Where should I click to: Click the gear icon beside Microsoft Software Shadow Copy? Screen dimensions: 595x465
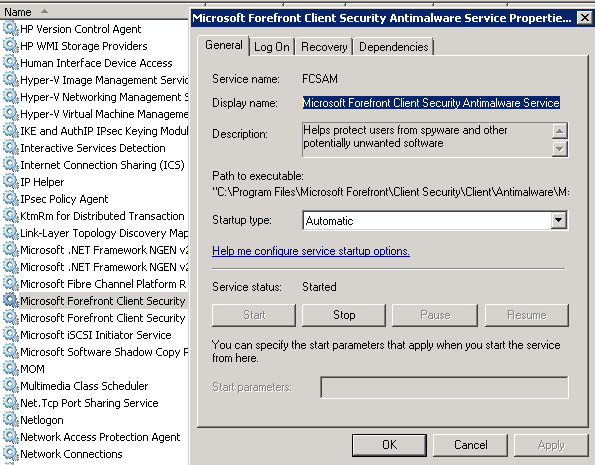10,352
